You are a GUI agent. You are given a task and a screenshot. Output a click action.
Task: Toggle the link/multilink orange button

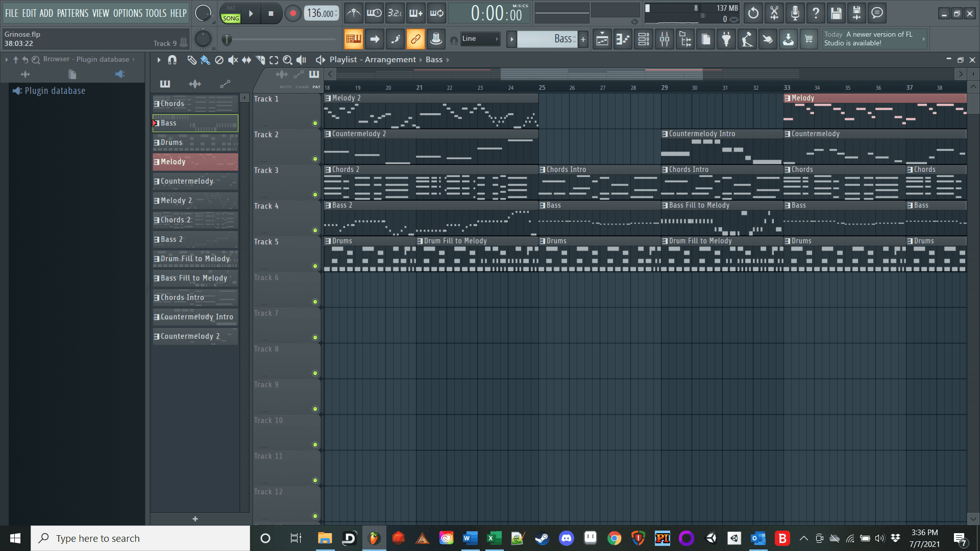click(x=415, y=39)
